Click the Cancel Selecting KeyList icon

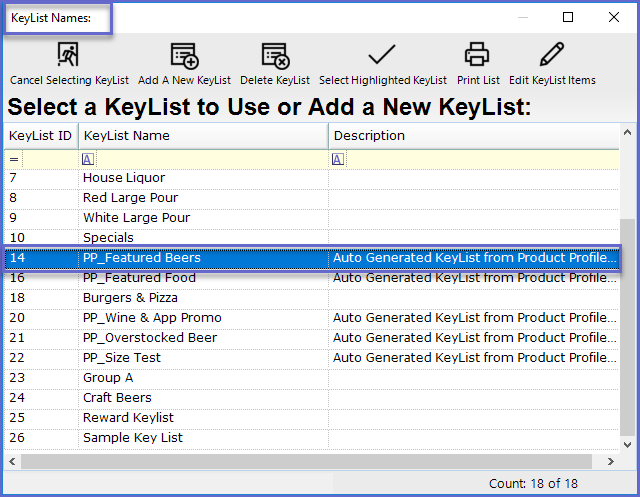[68, 56]
